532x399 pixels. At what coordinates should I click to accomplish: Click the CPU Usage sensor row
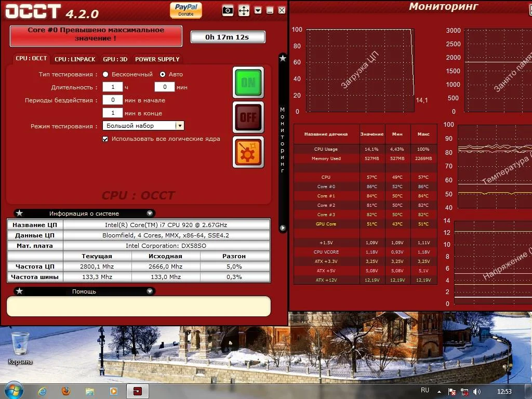click(365, 149)
